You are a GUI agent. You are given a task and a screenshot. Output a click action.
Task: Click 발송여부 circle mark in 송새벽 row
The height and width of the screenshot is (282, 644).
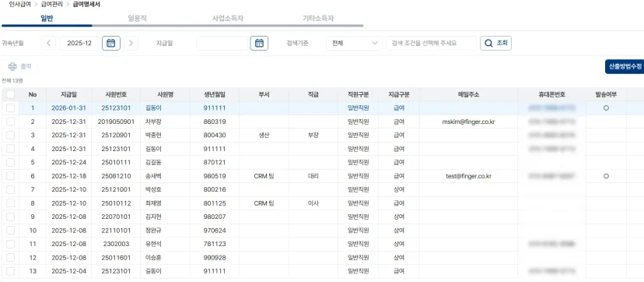click(x=606, y=176)
